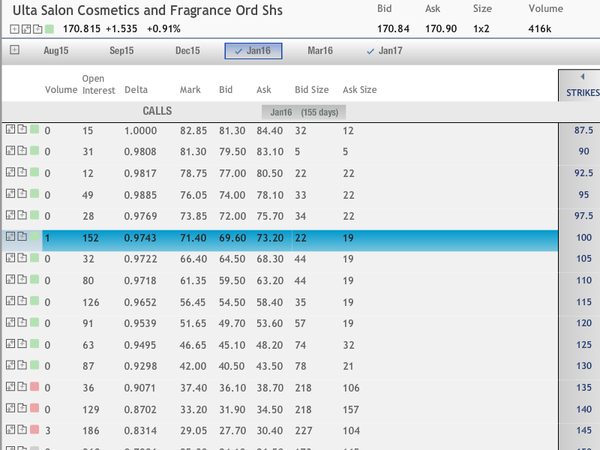The width and height of the screenshot is (600, 450).
Task: Sort by the Mark column header
Action: pyautogui.click(x=190, y=90)
